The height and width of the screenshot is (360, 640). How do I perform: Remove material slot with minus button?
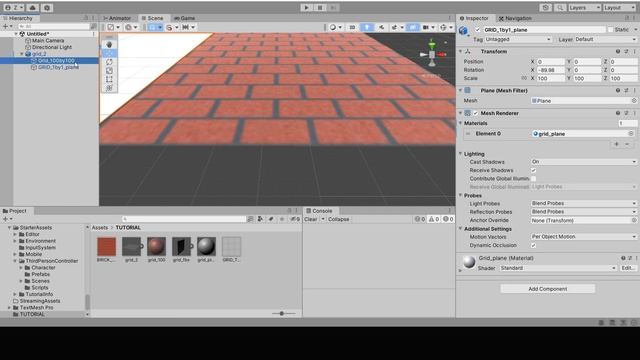tap(627, 144)
